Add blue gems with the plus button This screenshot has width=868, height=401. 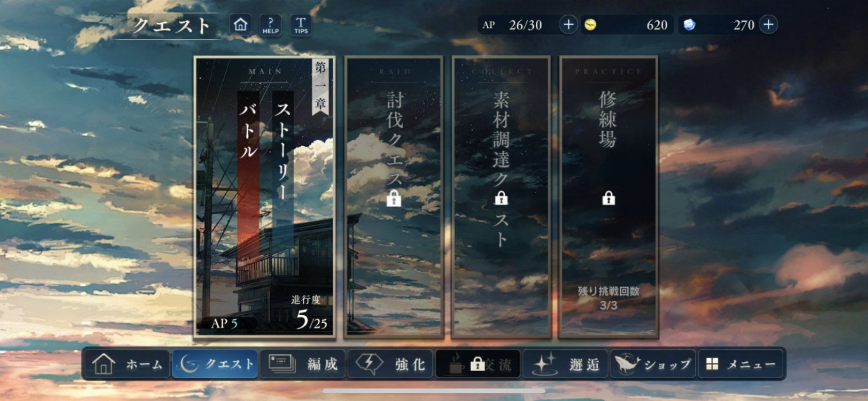(768, 24)
